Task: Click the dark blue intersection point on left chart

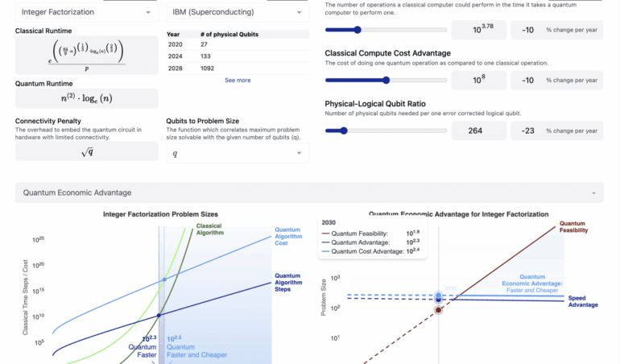Action: point(159,315)
